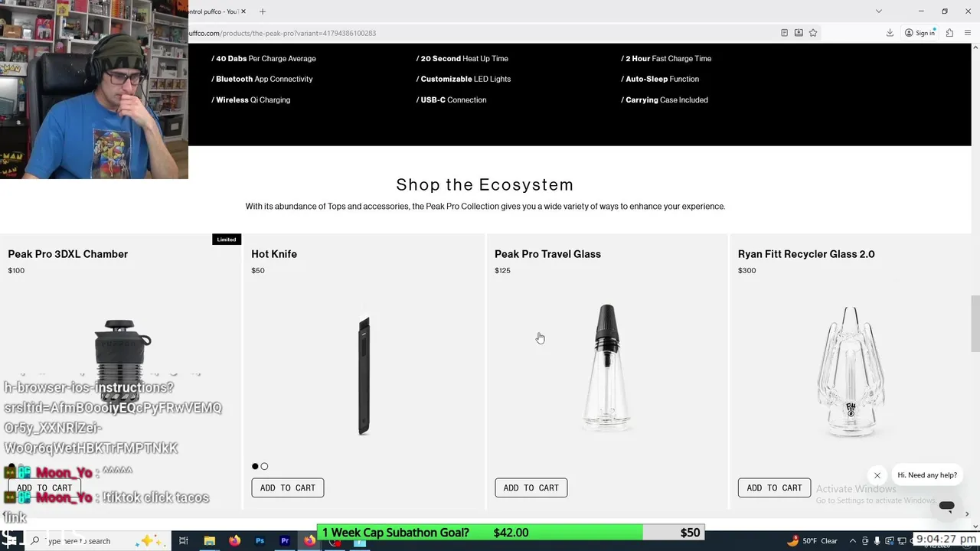Bookmark this page with star icon
The image size is (980, 551).
pos(813,33)
